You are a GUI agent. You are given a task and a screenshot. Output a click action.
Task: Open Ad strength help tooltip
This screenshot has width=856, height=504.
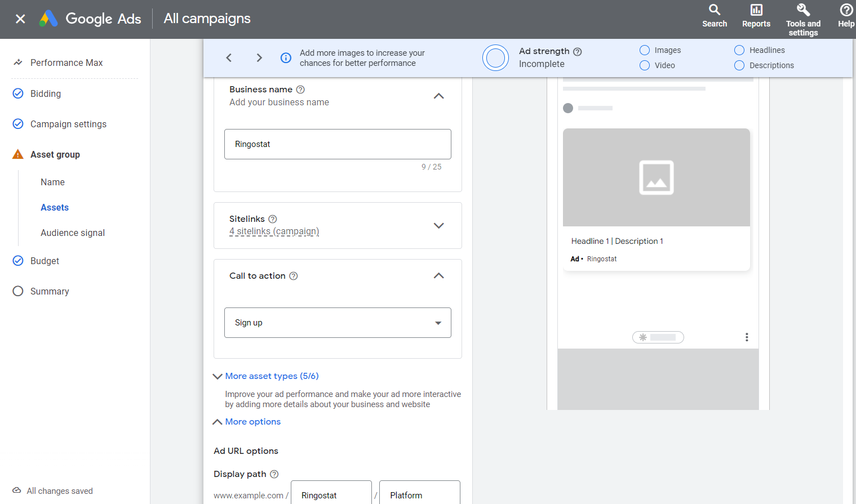click(577, 52)
